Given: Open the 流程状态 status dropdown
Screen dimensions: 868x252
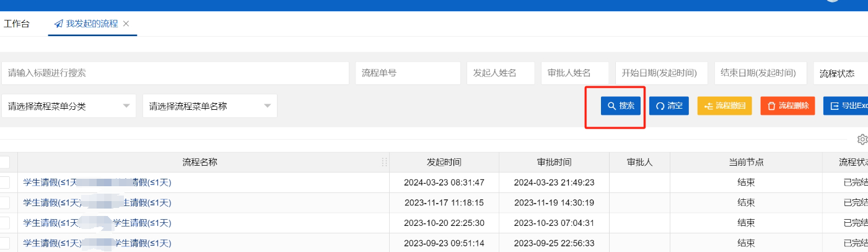Looking at the screenshot, I should (840, 73).
